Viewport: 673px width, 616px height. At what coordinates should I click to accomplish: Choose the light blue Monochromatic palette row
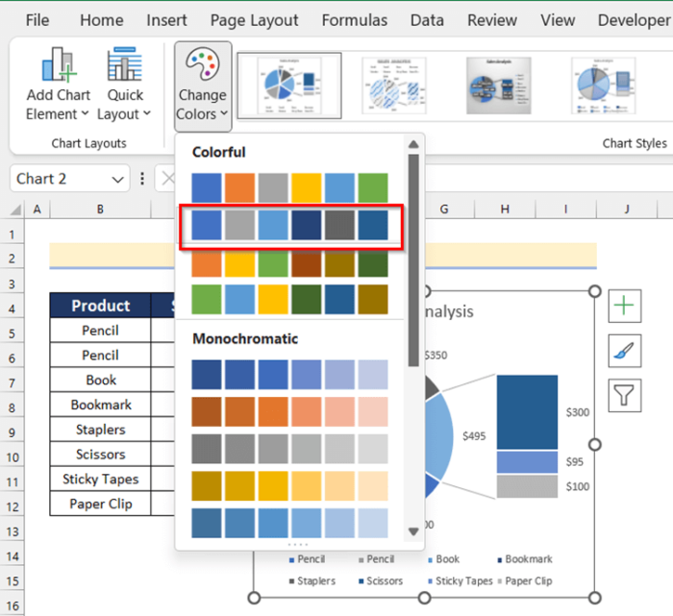[x=289, y=523]
